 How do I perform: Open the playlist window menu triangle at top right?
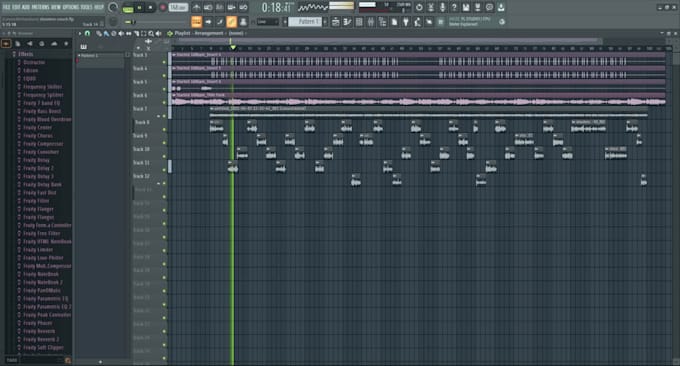[x=662, y=33]
